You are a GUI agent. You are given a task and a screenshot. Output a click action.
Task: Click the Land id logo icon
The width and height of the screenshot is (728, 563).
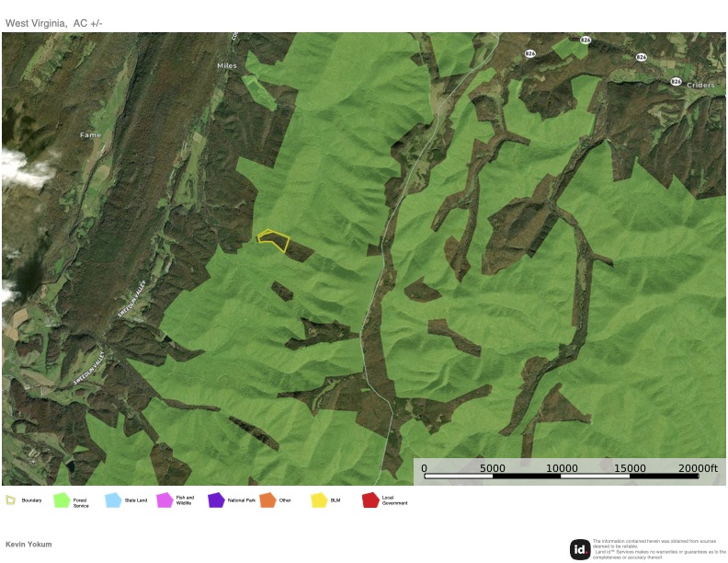[580, 549]
